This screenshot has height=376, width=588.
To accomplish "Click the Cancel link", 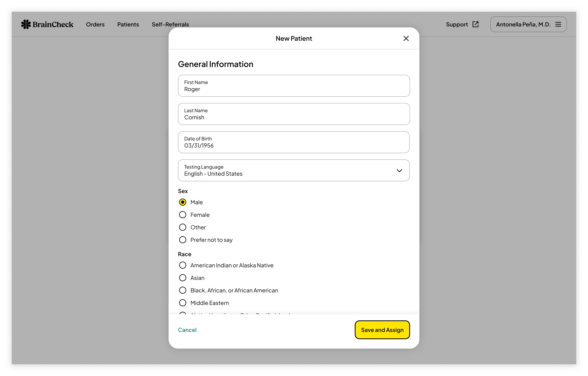I will [187, 330].
